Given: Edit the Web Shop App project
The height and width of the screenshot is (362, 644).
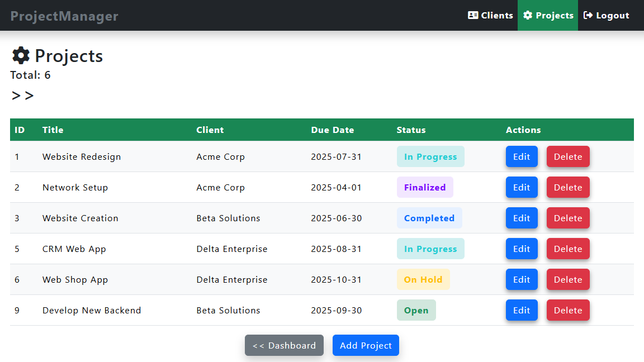Looking at the screenshot, I should pos(522,279).
